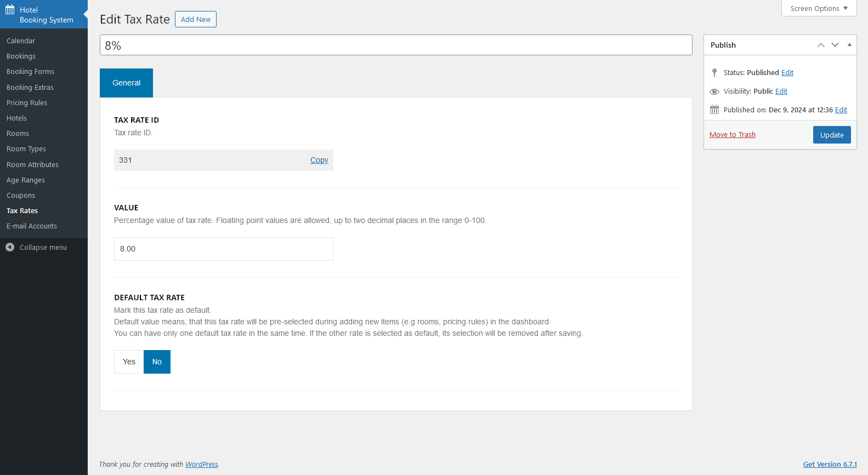Click Move to Trash link
The height and width of the screenshot is (475, 868).
[x=733, y=134]
